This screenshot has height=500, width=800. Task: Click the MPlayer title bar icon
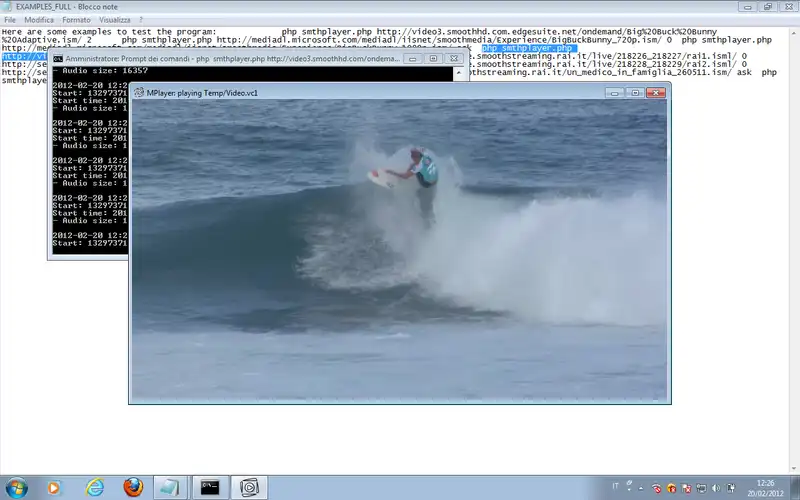[139, 93]
